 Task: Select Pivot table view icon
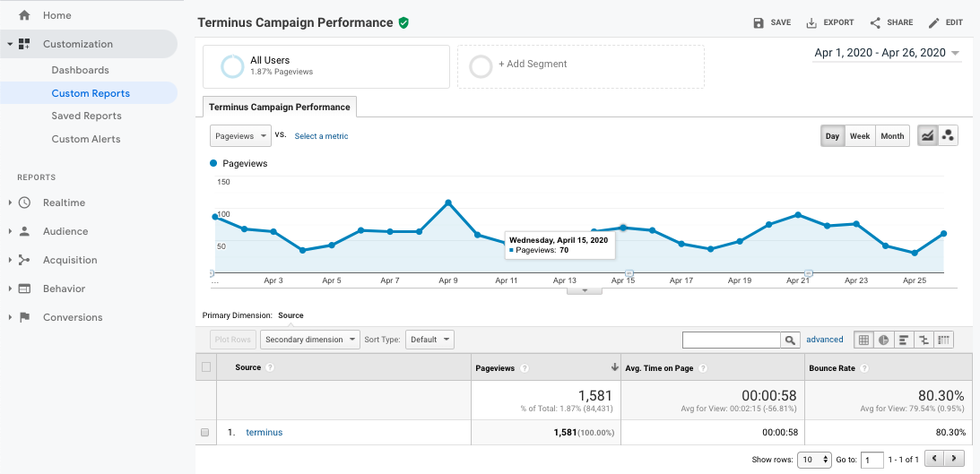944,340
